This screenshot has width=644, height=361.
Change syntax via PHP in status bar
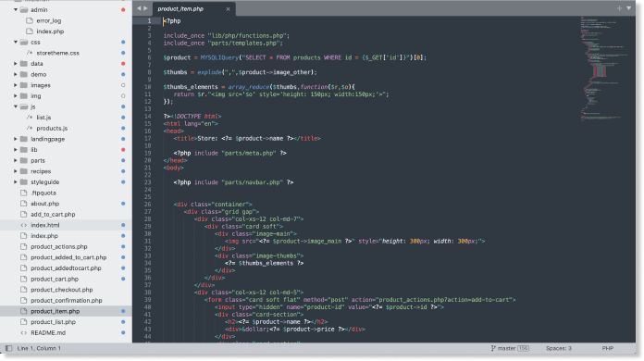[x=607, y=348]
